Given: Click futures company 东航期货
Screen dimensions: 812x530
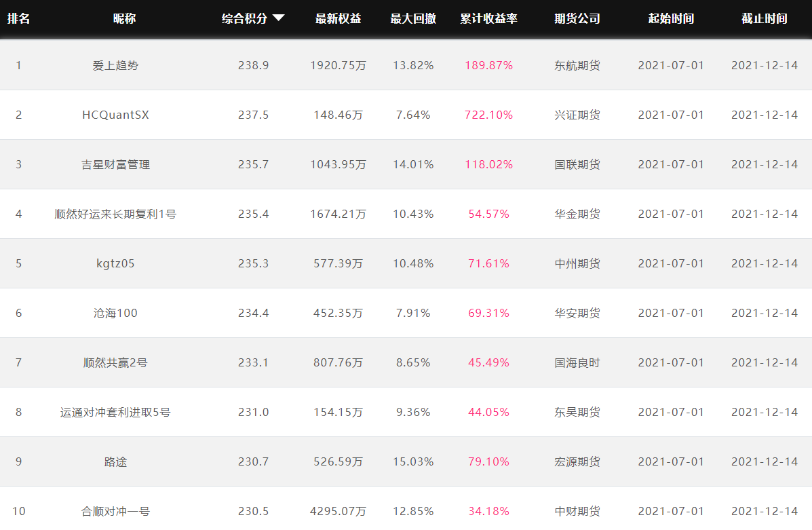Looking at the screenshot, I should pos(577,65).
